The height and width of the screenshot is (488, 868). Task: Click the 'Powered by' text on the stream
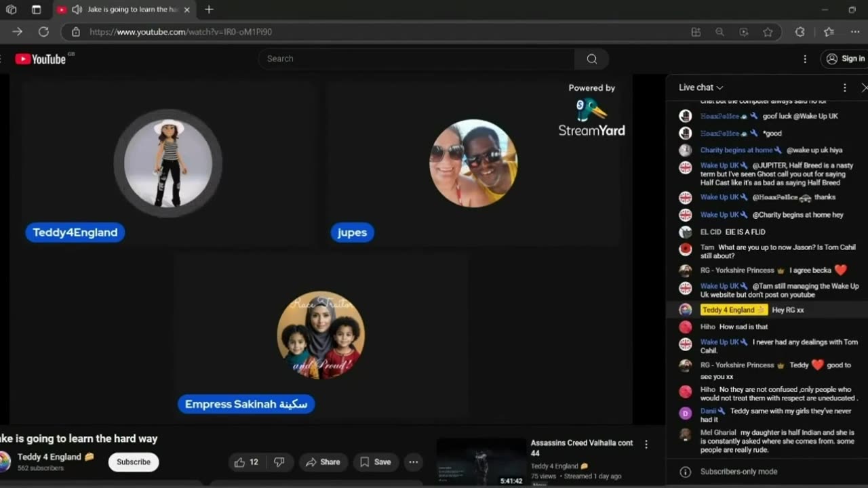(x=591, y=88)
